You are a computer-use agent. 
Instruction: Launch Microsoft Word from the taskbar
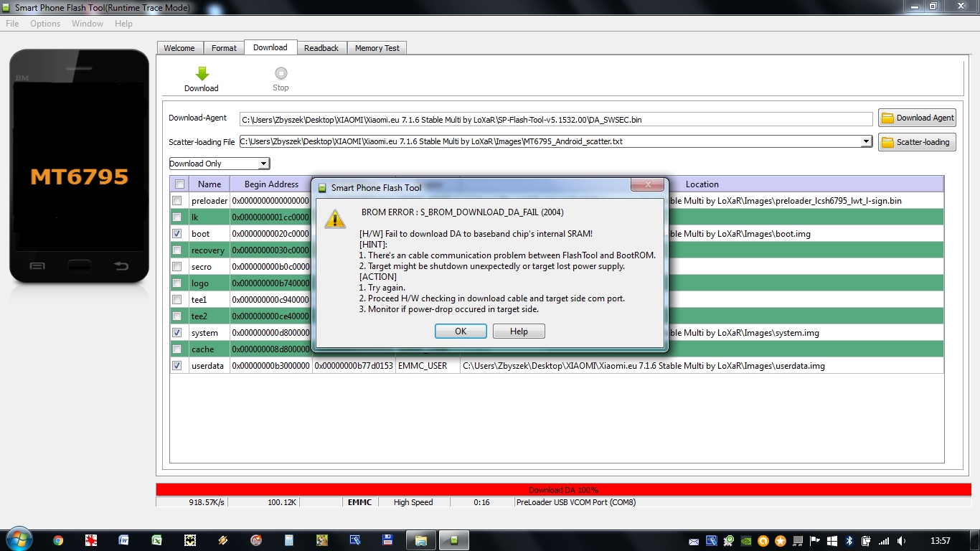tap(123, 540)
